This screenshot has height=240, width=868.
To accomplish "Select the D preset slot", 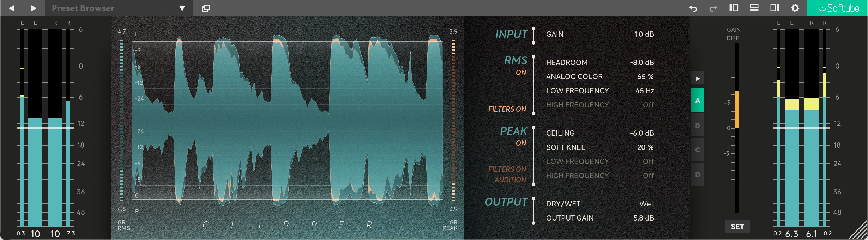I will [x=698, y=175].
